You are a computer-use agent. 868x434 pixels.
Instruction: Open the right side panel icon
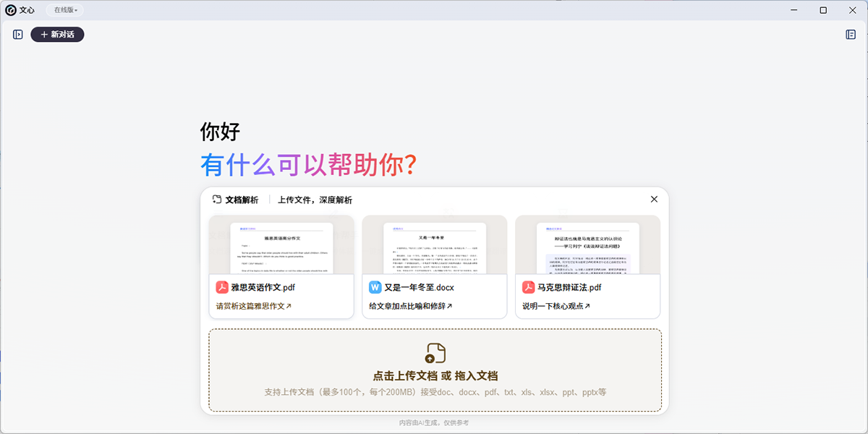(x=851, y=34)
